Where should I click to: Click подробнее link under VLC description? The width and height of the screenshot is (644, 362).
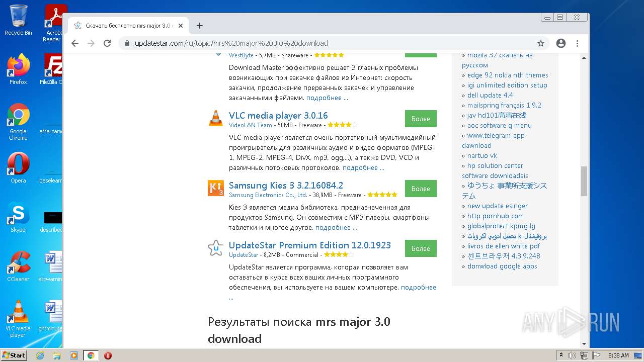click(x=363, y=167)
